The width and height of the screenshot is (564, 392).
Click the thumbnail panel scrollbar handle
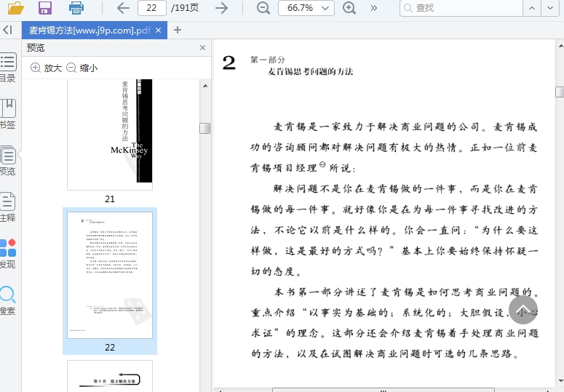205,128
